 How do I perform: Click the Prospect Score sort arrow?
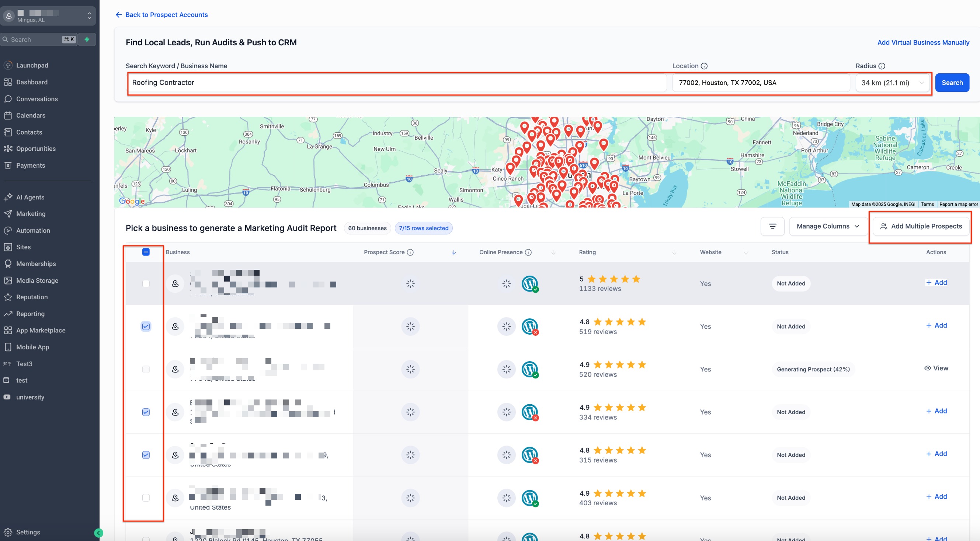click(x=453, y=252)
